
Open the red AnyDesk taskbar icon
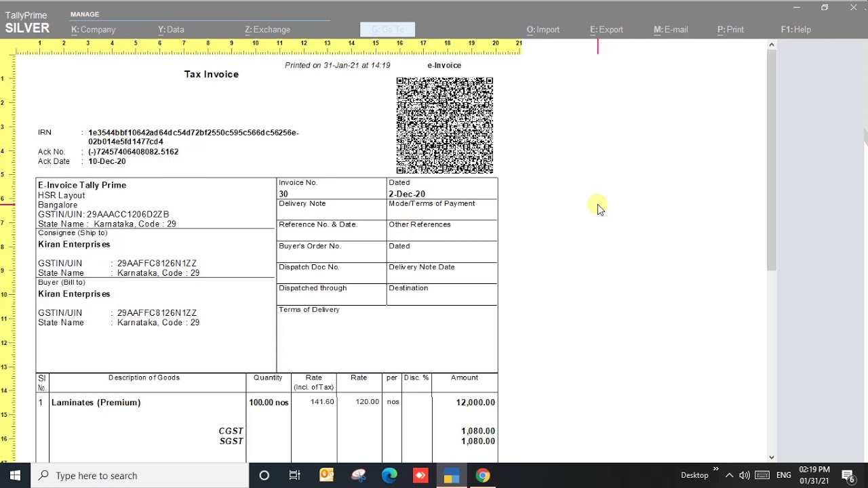(420, 476)
